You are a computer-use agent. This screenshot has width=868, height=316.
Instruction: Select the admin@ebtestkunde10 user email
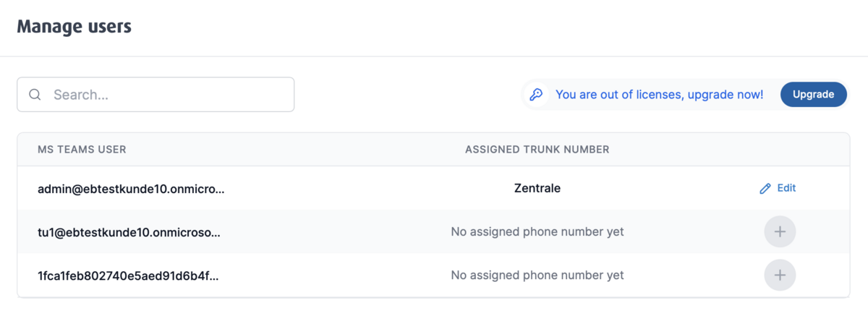pyautogui.click(x=131, y=189)
